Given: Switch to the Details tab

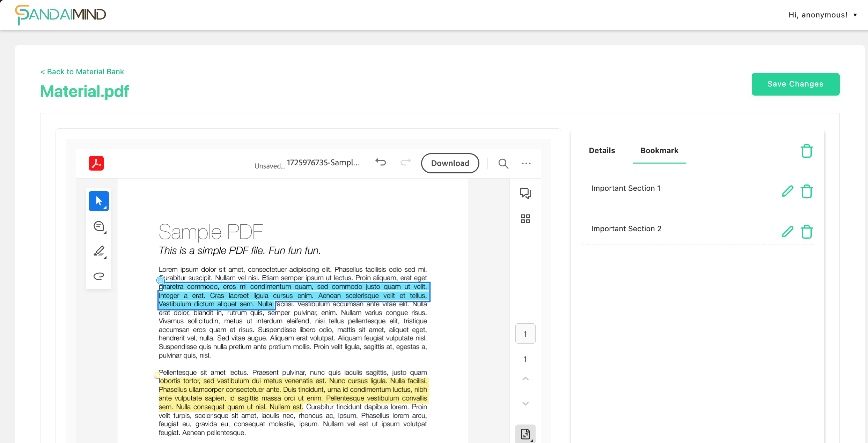Looking at the screenshot, I should (x=602, y=150).
